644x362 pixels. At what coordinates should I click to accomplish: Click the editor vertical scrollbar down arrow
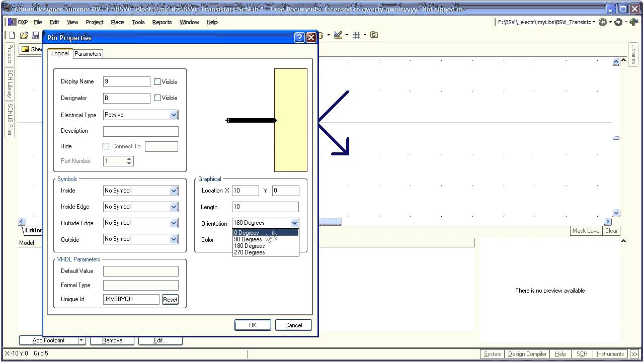coord(616,213)
